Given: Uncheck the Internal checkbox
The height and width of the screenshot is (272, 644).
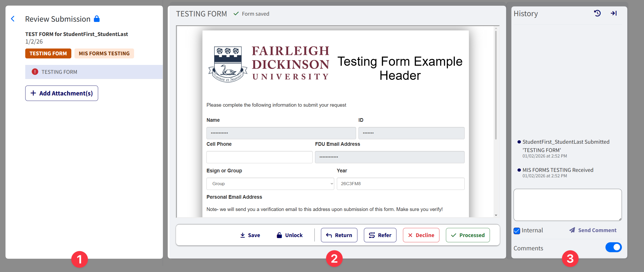Looking at the screenshot, I should 517,231.
